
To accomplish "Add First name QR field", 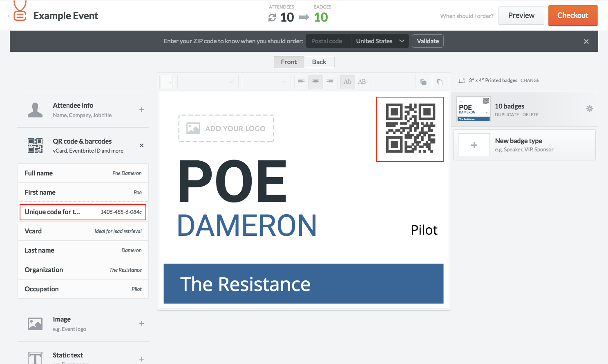I will [83, 192].
